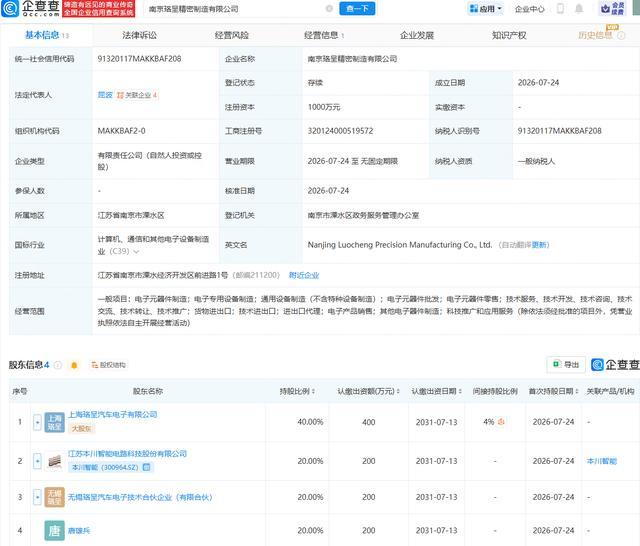Click the 大股东 tag
640x546 pixels.
81,428
